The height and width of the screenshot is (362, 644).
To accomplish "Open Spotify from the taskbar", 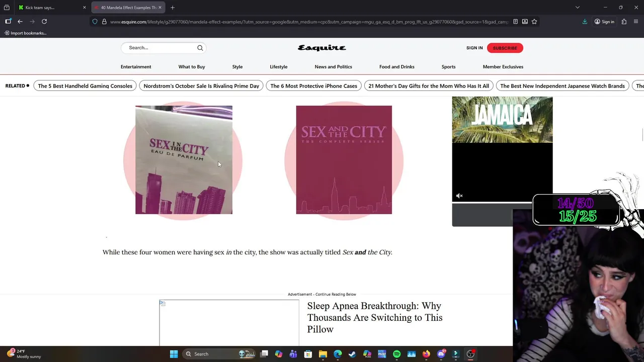I will (x=396, y=354).
